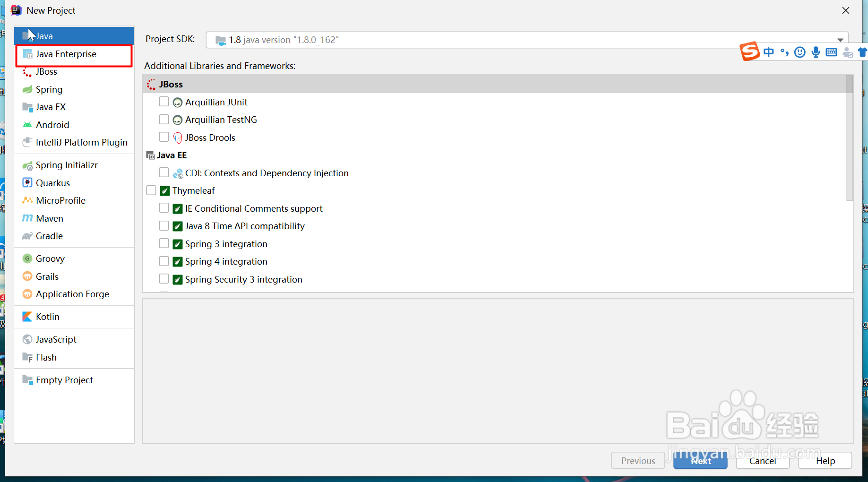
Task: Click the MicroProfile icon
Action: (27, 201)
